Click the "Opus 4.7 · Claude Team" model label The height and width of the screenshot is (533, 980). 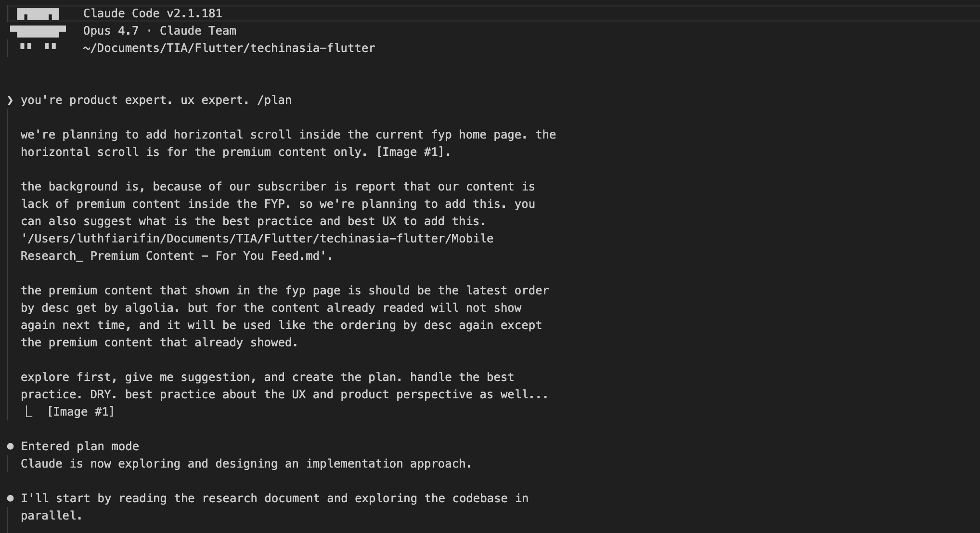pyautogui.click(x=160, y=31)
